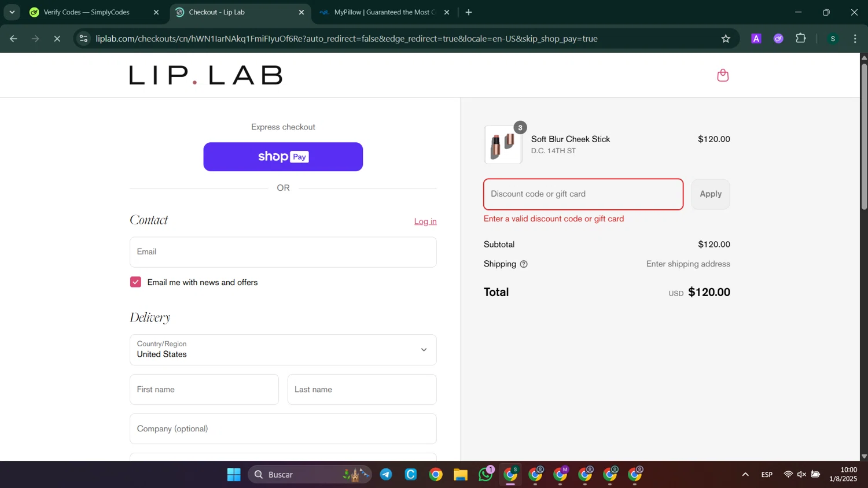Click the Soft Blur Cheek Stick thumbnail

[x=503, y=145]
